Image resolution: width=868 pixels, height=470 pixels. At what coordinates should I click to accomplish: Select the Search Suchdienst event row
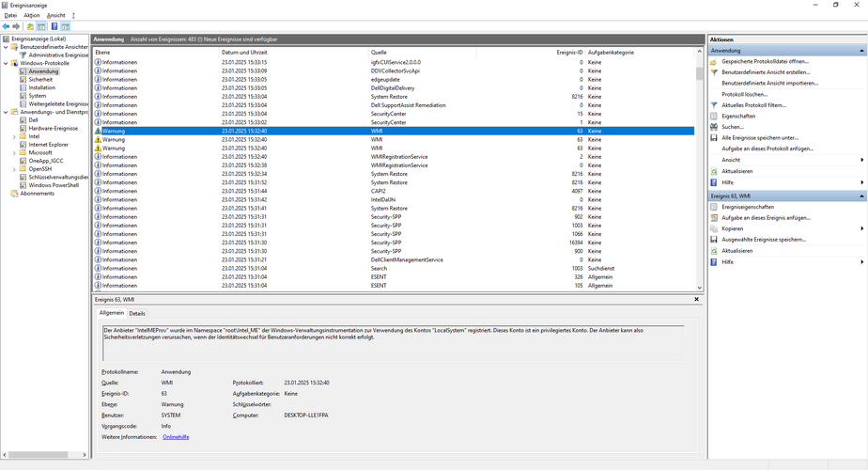point(394,268)
